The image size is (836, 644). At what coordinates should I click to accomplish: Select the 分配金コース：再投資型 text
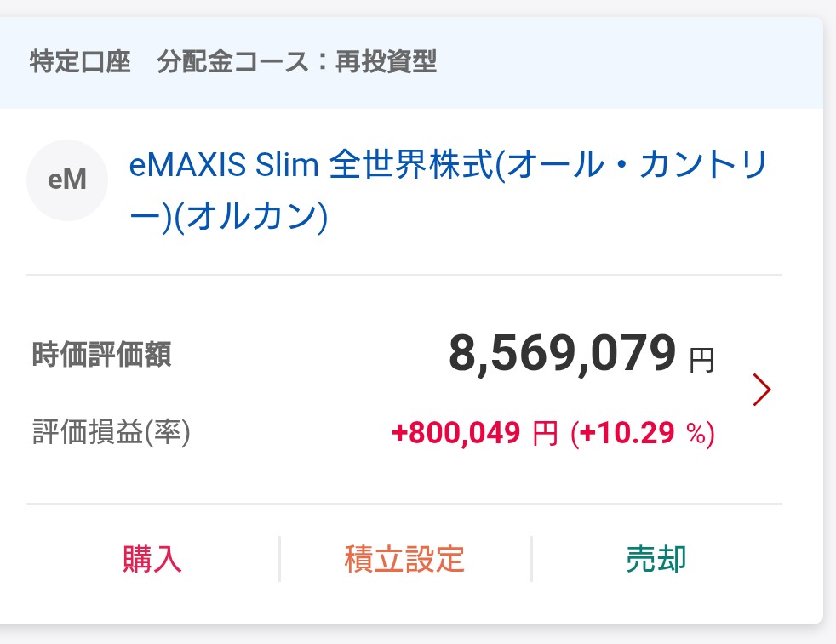[x=296, y=62]
